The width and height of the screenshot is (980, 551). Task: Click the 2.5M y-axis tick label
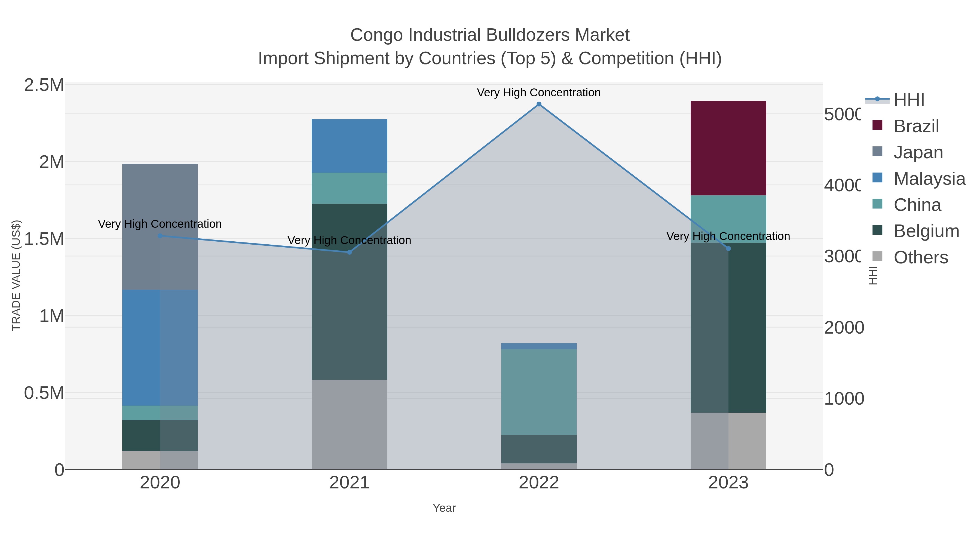[44, 85]
